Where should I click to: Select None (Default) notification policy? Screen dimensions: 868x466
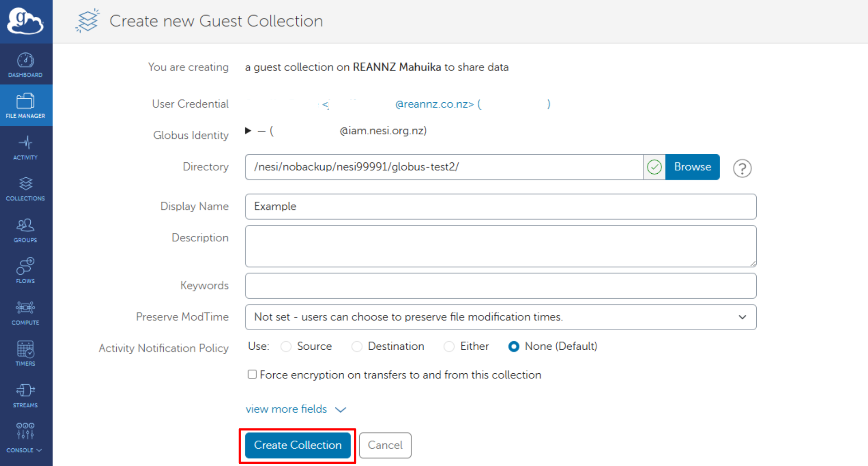(x=514, y=347)
